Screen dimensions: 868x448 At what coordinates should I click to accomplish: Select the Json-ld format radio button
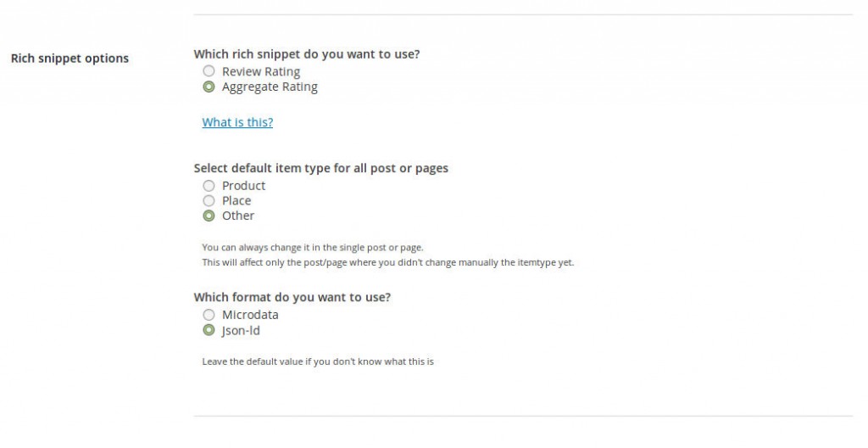209,330
